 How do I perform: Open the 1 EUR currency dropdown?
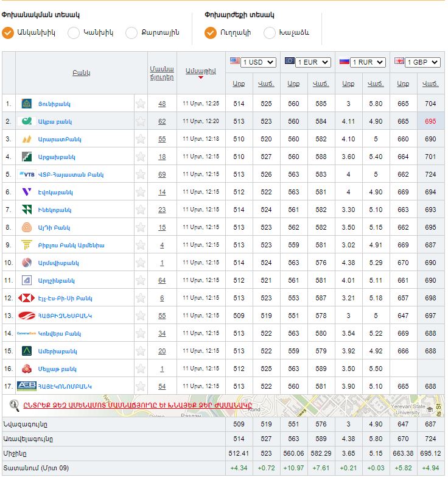tap(313, 62)
